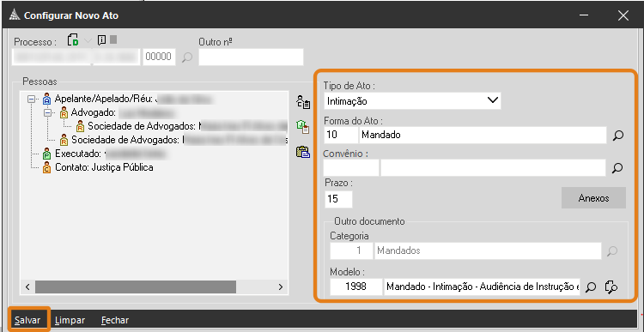Image resolution: width=644 pixels, height=332 pixels.
Task: Click the orange 'C' person icon of Contato
Action: coord(47,167)
